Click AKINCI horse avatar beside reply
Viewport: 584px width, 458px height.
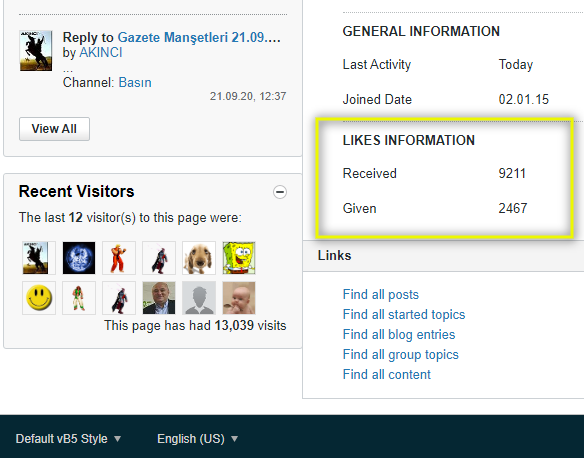[x=36, y=51]
